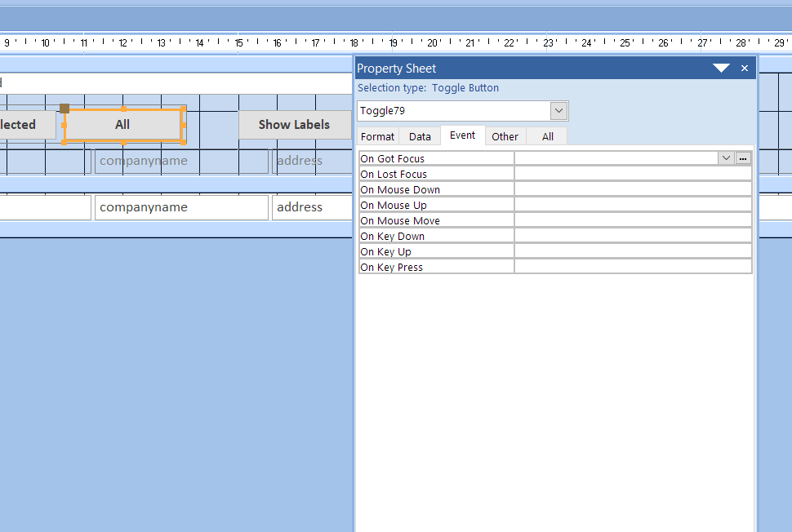Select the On Mouse Up property label
Image resolution: width=792 pixels, height=532 pixels.
436,205
